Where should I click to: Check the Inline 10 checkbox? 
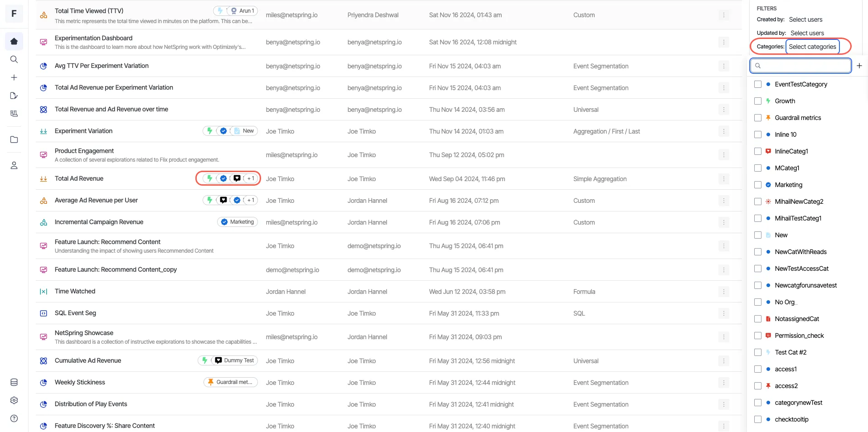coord(758,134)
